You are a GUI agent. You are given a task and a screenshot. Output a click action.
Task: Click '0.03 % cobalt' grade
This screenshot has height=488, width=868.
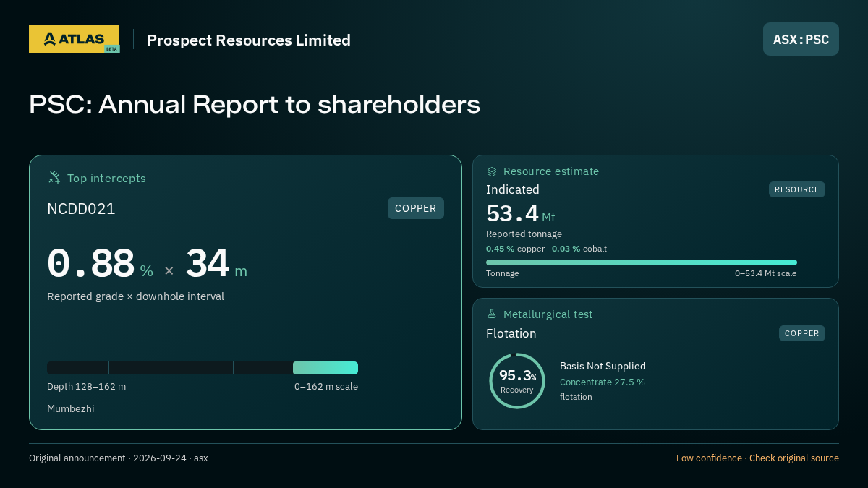coord(579,249)
